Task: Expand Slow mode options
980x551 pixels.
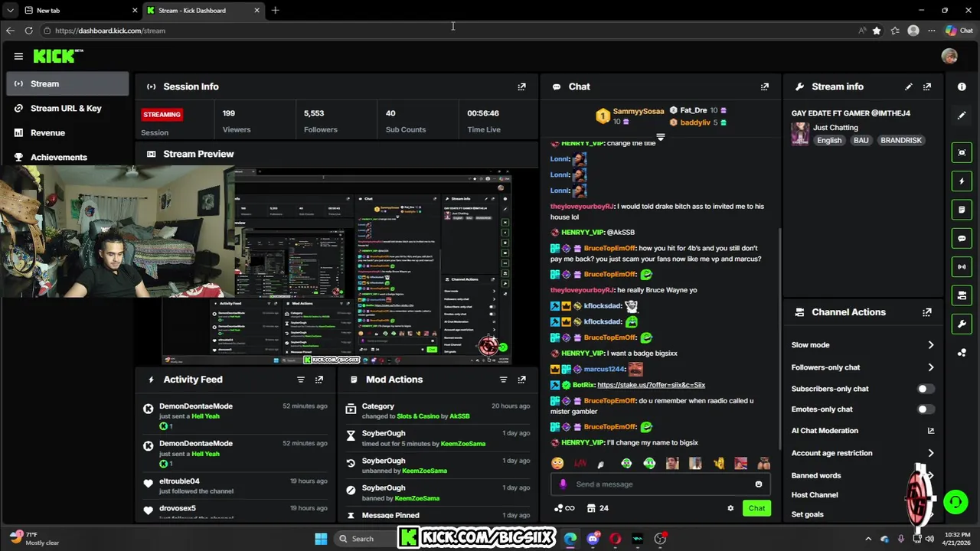Action: [x=930, y=345]
